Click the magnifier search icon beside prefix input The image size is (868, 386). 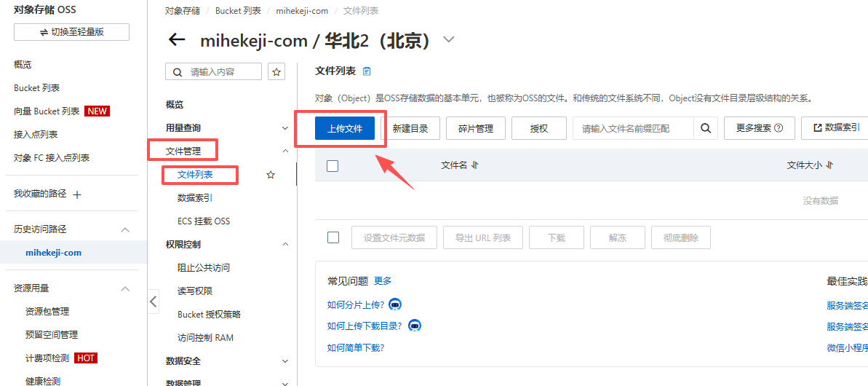pyautogui.click(x=705, y=128)
